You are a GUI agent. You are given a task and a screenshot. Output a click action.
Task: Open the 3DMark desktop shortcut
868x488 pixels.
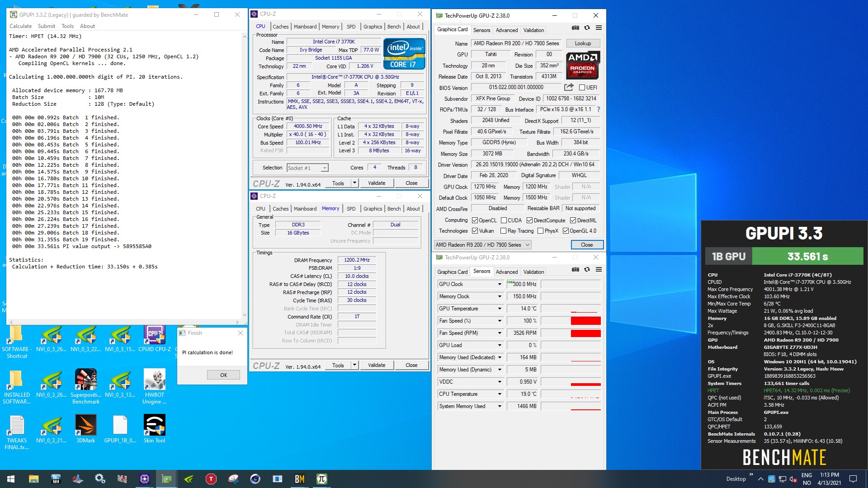tap(86, 429)
